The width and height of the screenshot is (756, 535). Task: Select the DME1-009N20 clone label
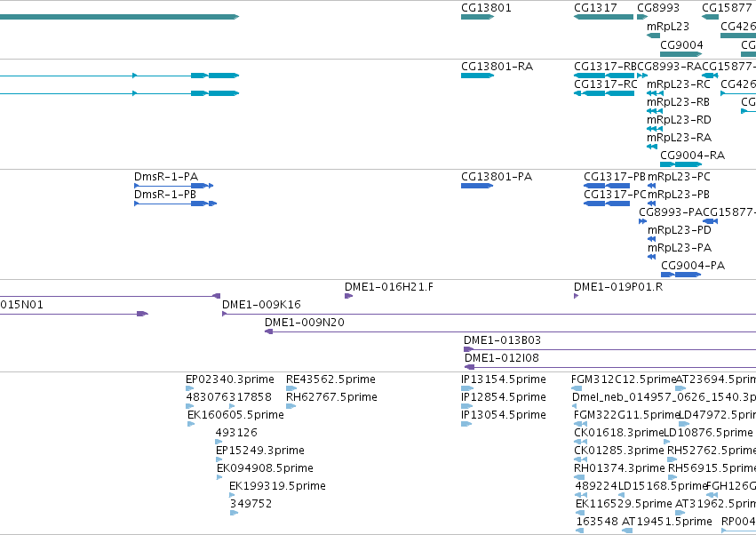click(304, 323)
